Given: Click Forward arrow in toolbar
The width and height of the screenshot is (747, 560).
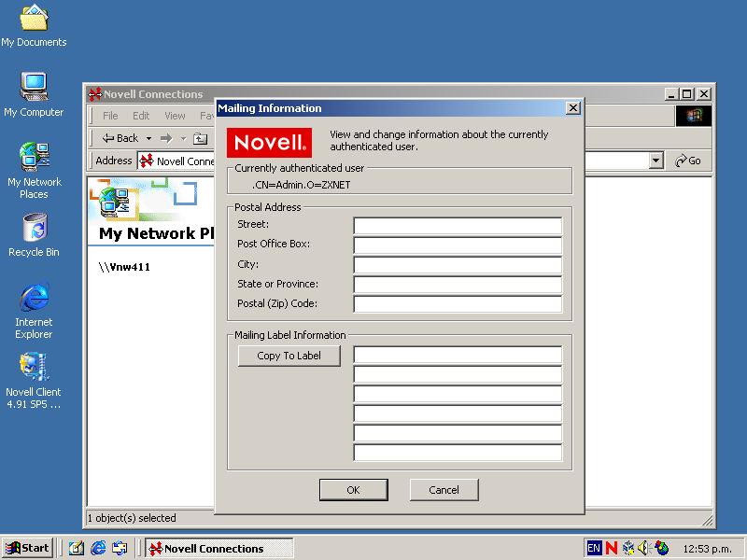Looking at the screenshot, I should point(166,138).
